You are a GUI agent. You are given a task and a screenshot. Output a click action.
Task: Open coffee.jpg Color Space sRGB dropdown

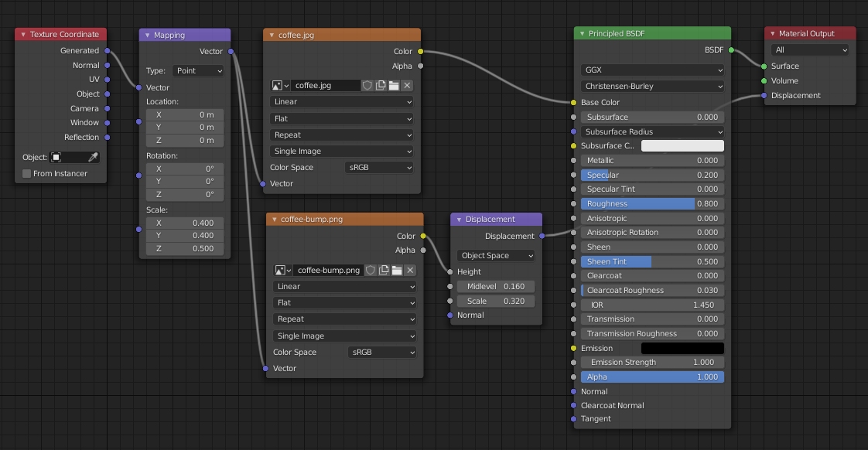pos(379,167)
